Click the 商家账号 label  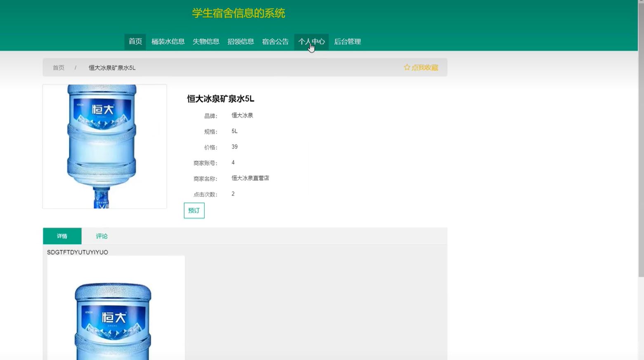(x=205, y=163)
